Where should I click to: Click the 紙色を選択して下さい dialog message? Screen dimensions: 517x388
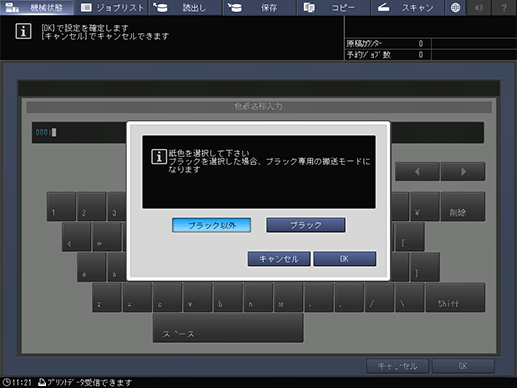pyautogui.click(x=209, y=153)
